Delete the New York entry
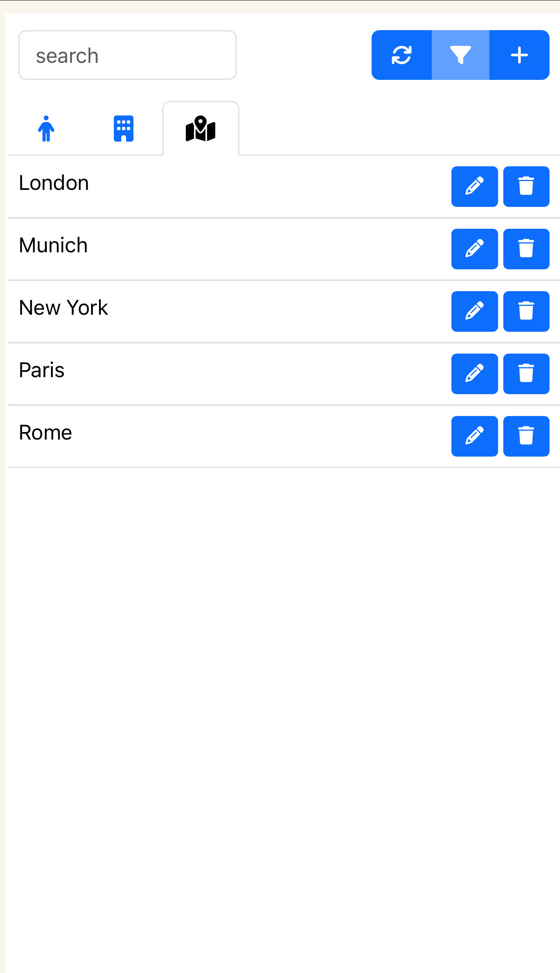Viewport: 560px width, 973px height. [526, 311]
